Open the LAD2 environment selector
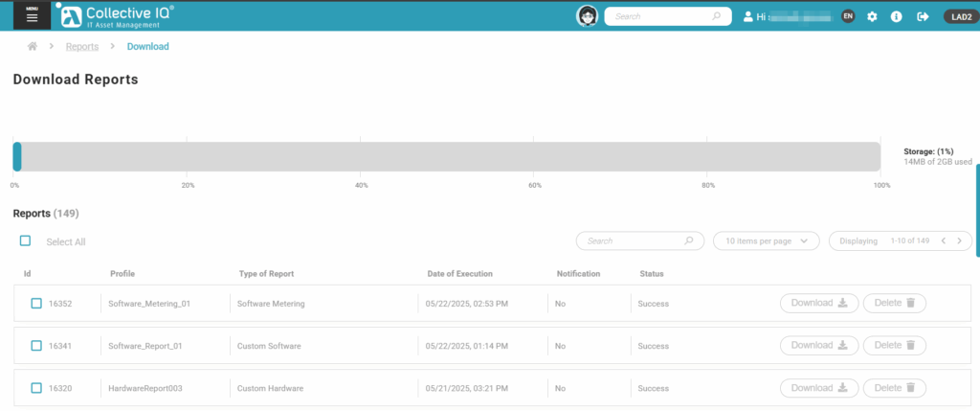This screenshot has width=980, height=411. point(958,16)
